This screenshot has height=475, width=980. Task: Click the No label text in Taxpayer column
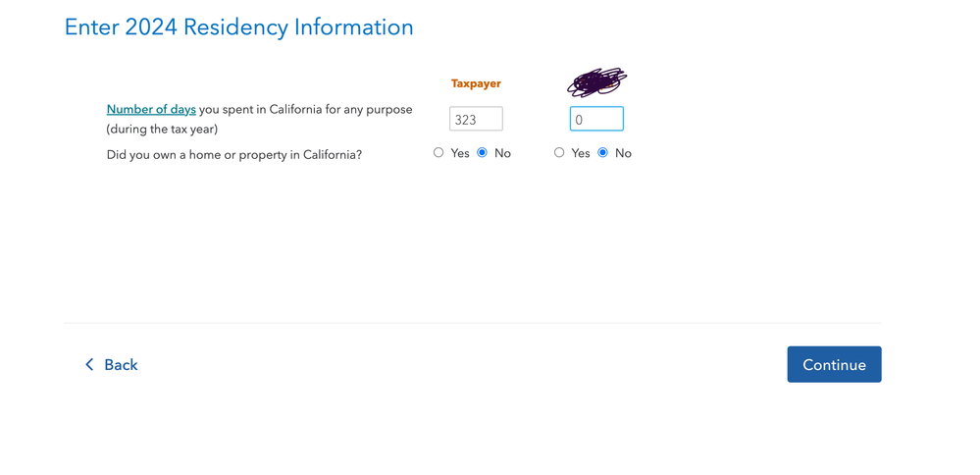tap(502, 153)
